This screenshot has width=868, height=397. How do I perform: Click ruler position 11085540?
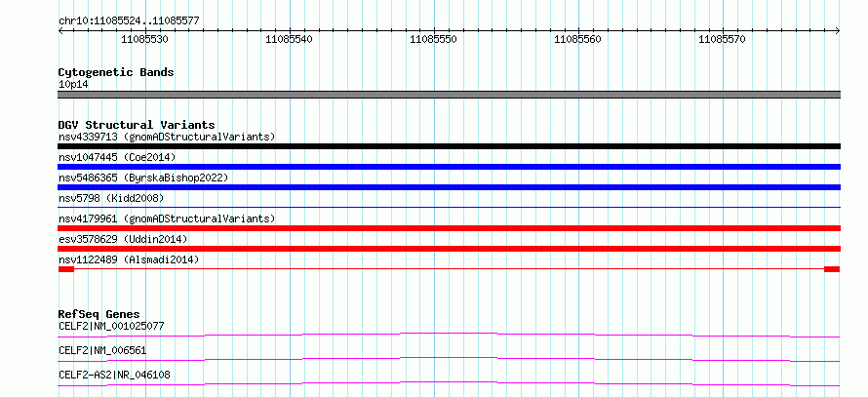coord(289,39)
